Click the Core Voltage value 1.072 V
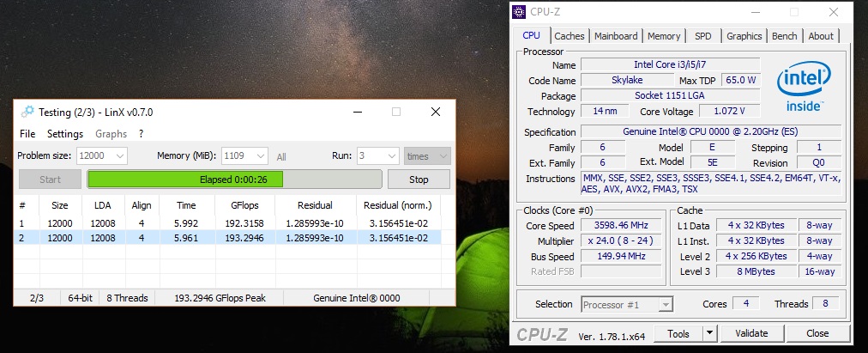Screen dimensions: 868x353 click(730, 111)
